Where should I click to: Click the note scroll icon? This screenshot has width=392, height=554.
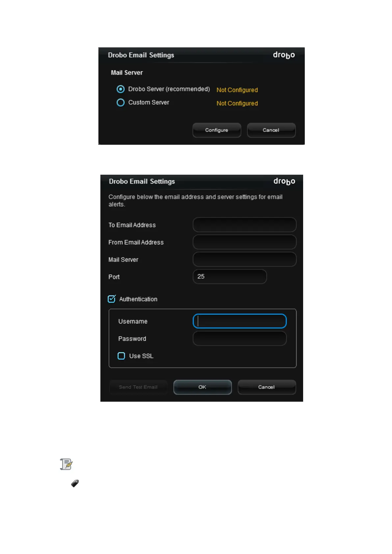click(x=66, y=464)
